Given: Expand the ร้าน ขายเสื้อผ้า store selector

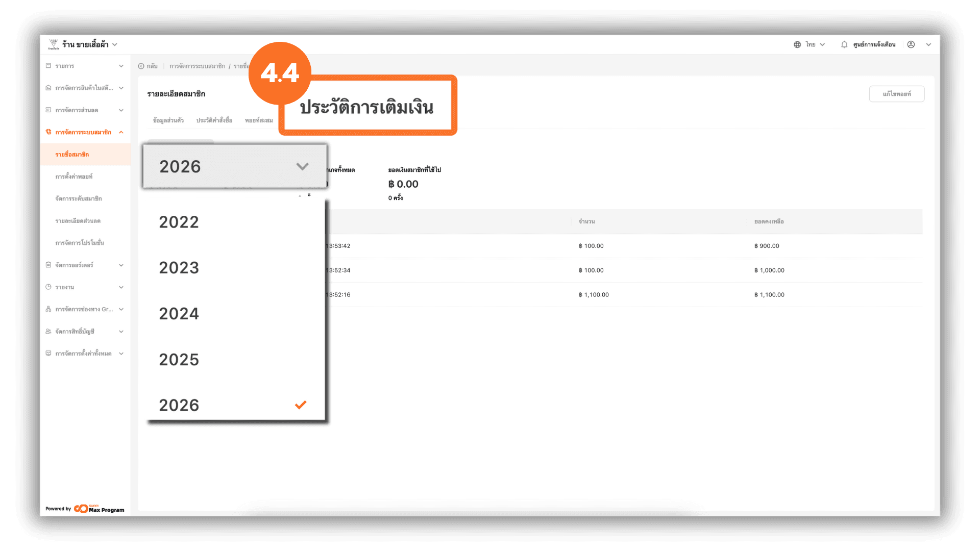Looking at the screenshot, I should 115,45.
